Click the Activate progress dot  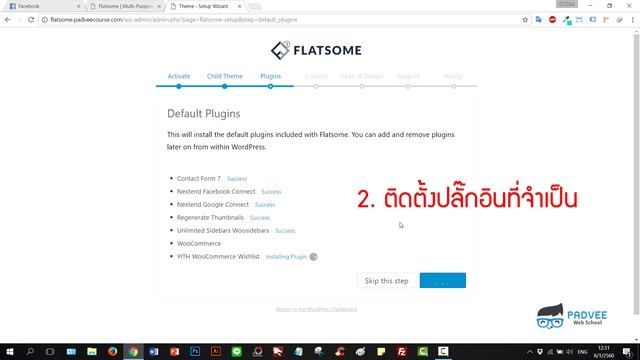coord(179,86)
